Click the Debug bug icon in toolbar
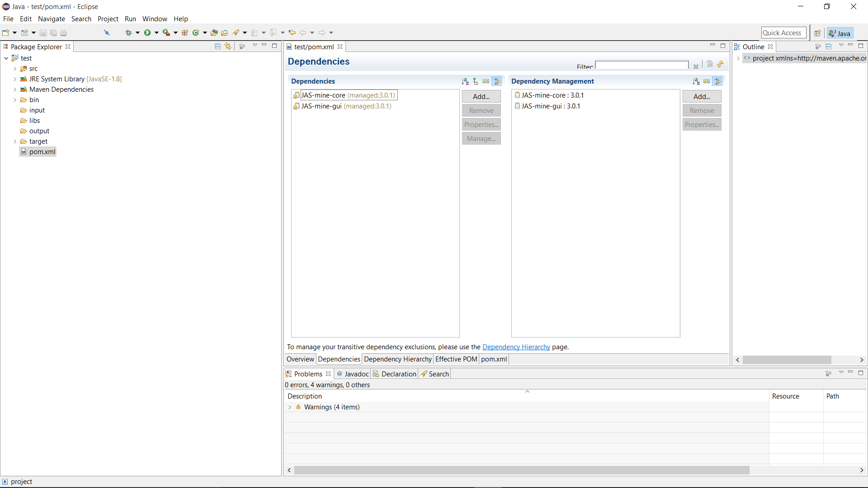This screenshot has width=868, height=488. 128,33
